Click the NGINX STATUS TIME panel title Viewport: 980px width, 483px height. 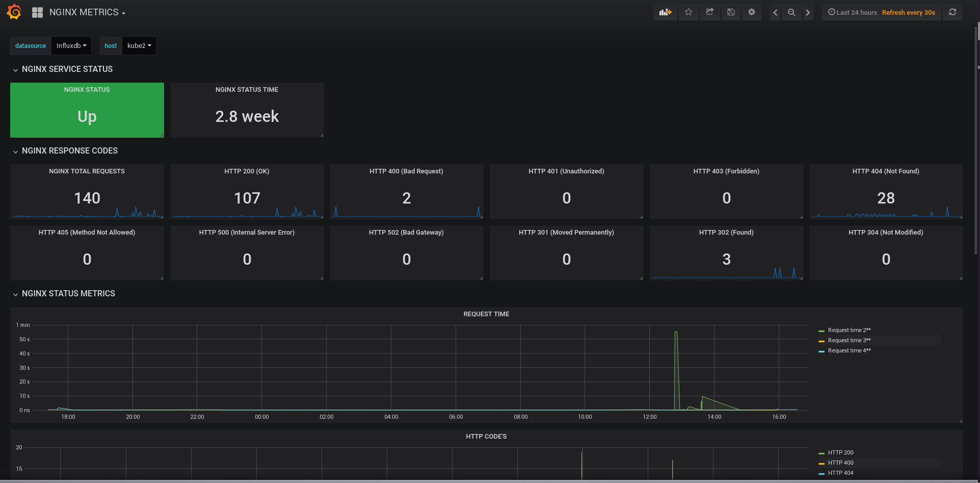pyautogui.click(x=247, y=90)
